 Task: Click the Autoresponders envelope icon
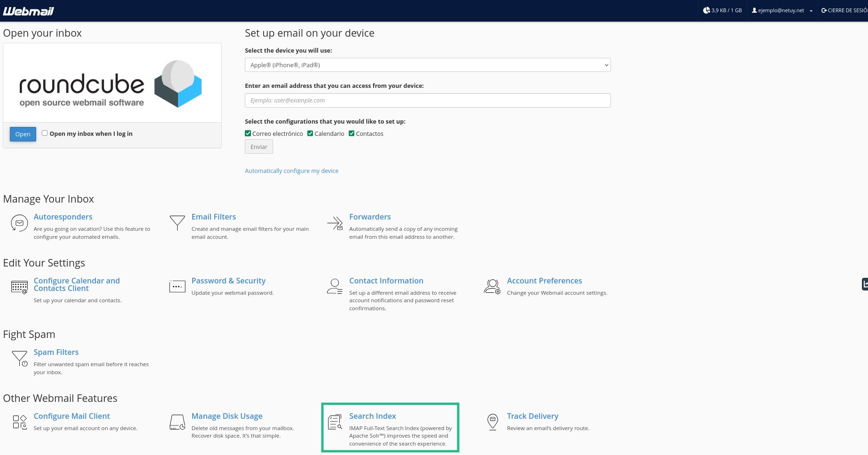click(19, 223)
